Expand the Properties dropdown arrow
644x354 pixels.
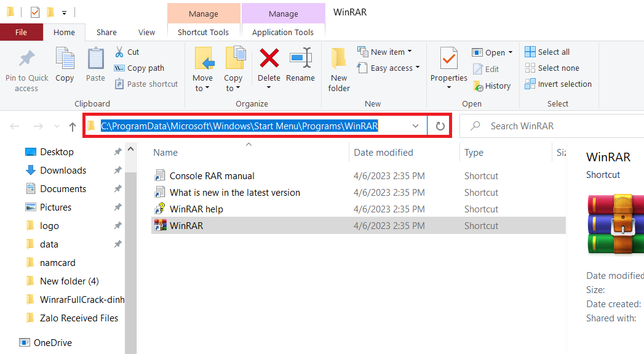[449, 87]
